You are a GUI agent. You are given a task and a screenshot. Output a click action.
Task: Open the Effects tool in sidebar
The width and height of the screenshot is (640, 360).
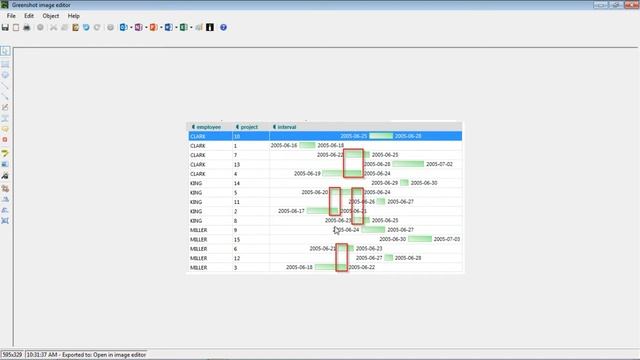pos(5,176)
